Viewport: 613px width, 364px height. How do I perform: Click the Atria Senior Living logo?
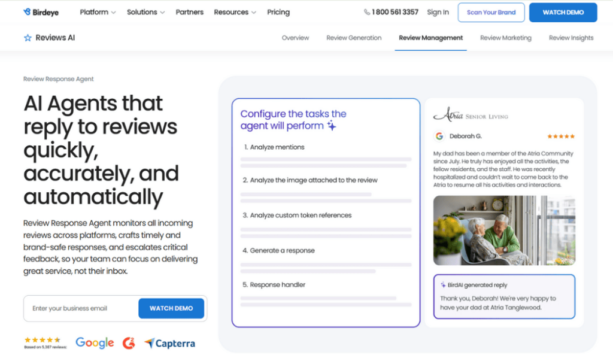click(x=471, y=115)
